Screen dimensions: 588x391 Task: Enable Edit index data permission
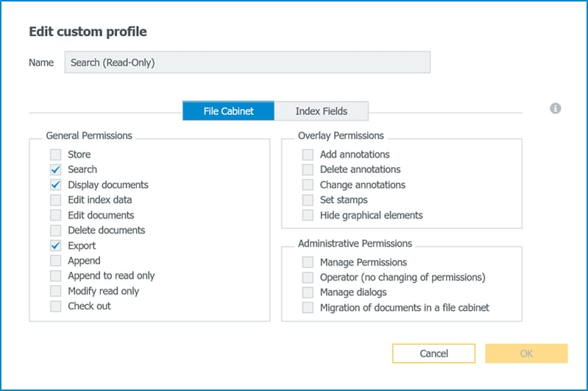56,200
